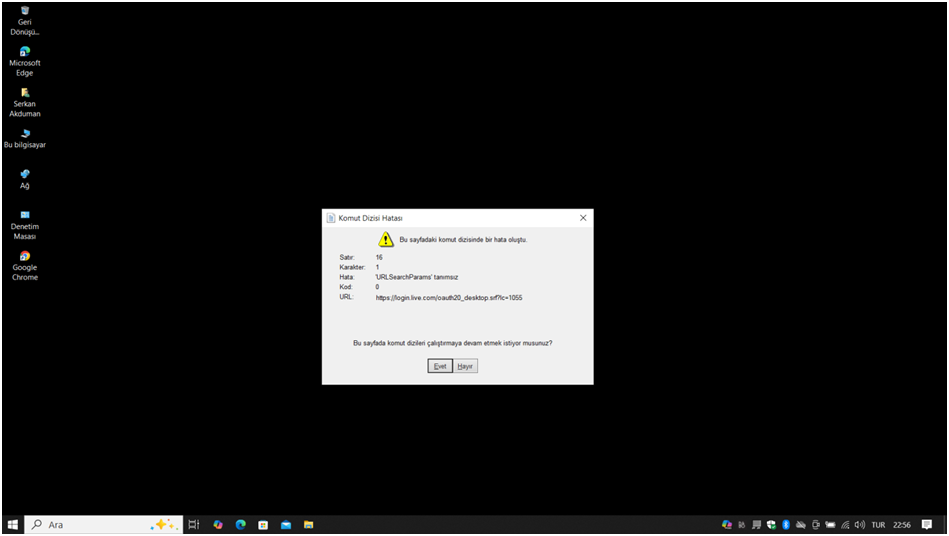The width and height of the screenshot is (949, 536).
Task: Click the Kod label in the dialog
Action: [x=346, y=287]
